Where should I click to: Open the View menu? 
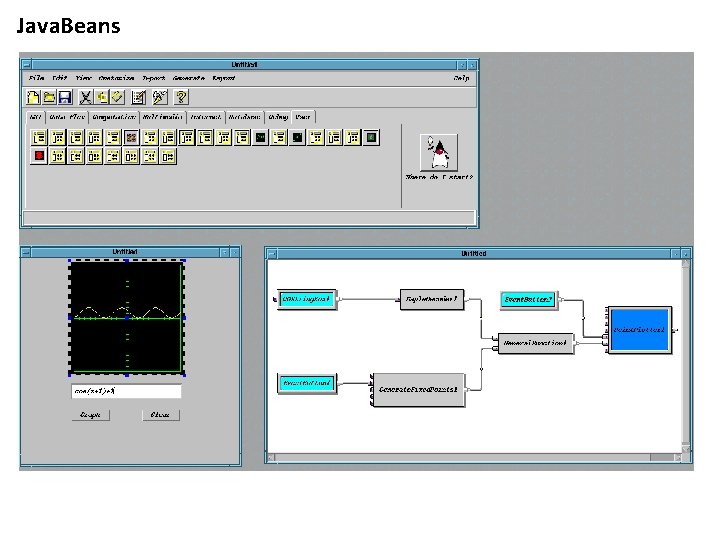[x=84, y=78]
